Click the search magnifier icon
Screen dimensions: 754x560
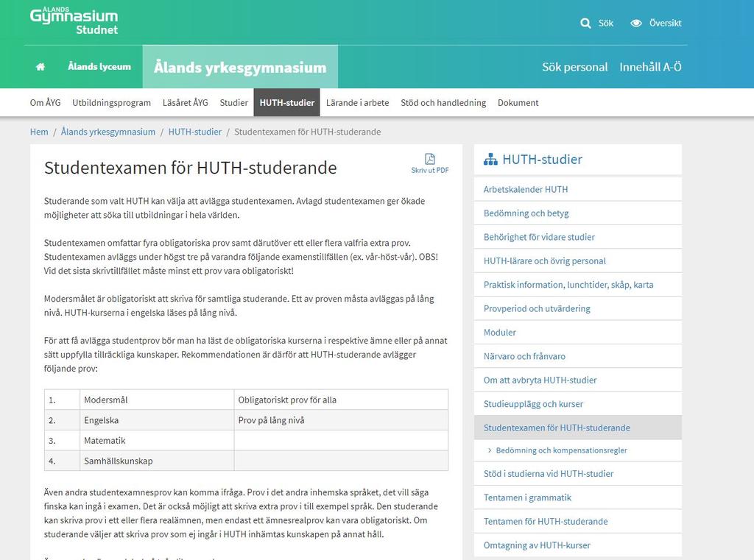(x=585, y=23)
